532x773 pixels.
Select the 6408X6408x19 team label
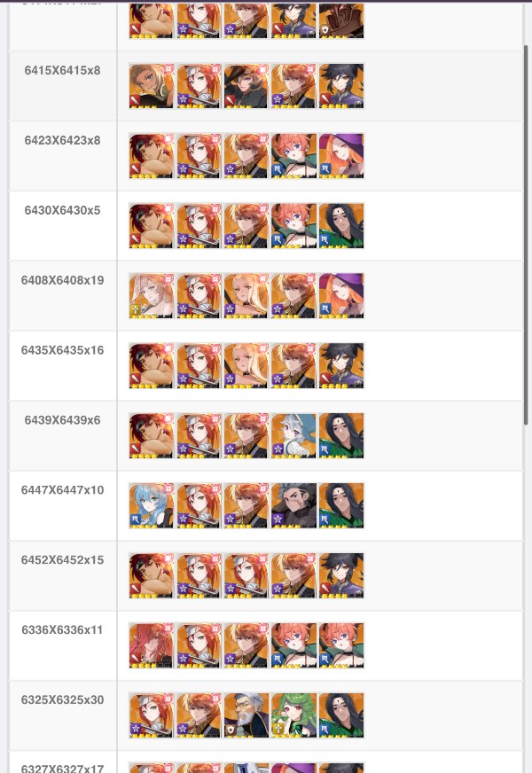click(x=63, y=280)
